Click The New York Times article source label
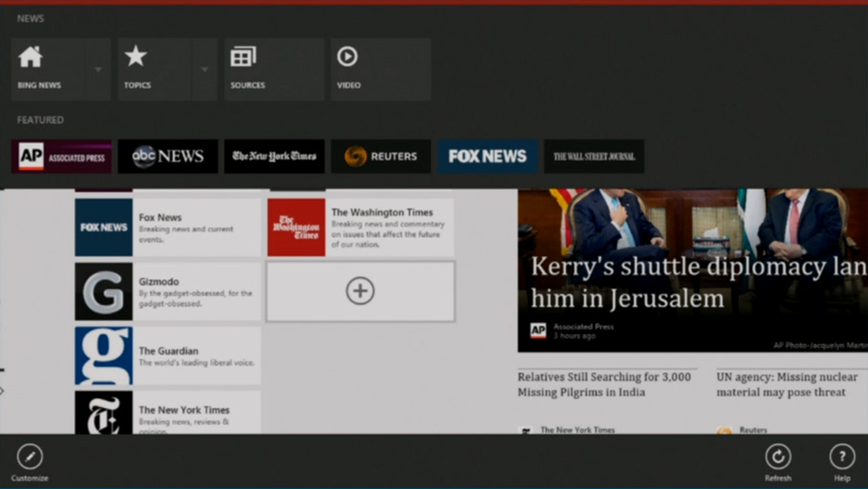This screenshot has width=868, height=489. pos(577,430)
